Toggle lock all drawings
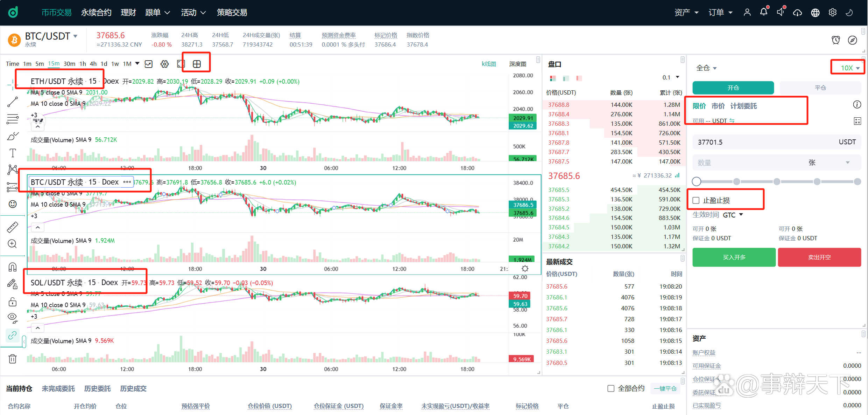The image size is (868, 415). point(13,302)
